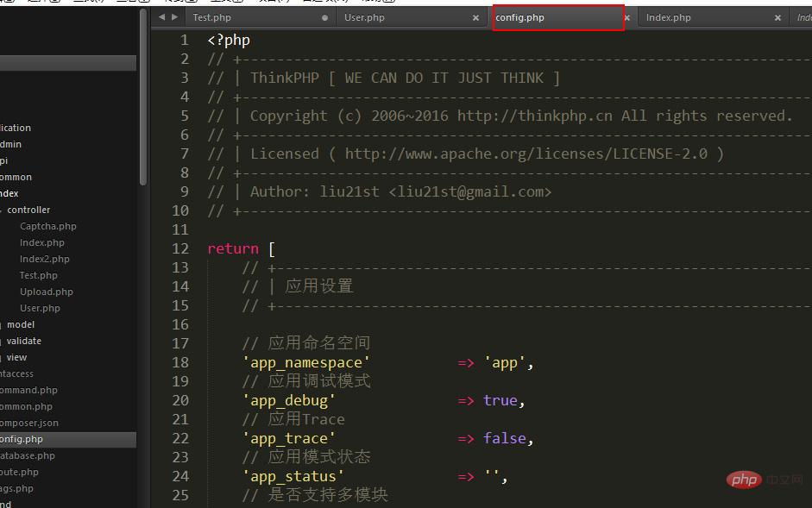The height and width of the screenshot is (508, 812).
Task: Select the config.php tab
Action: 558,17
